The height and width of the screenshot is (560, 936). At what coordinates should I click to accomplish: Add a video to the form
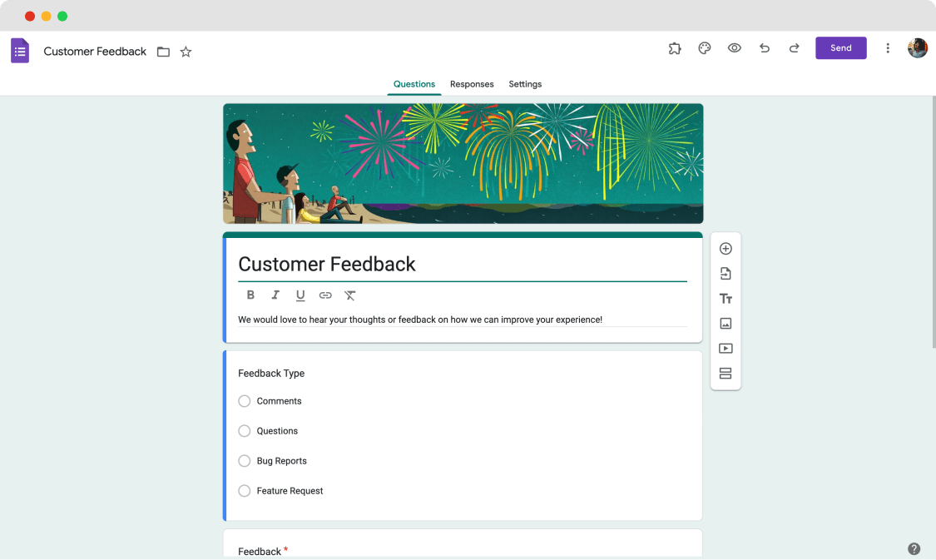(x=726, y=348)
